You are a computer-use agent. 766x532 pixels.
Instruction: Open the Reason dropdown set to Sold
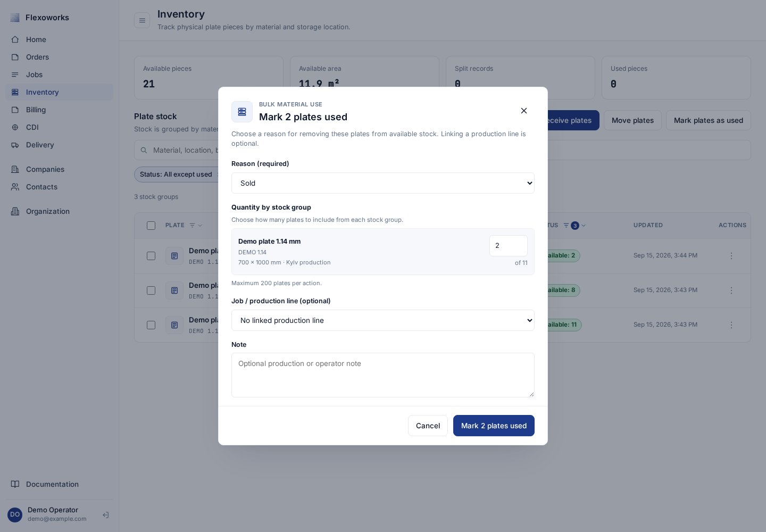tap(383, 183)
